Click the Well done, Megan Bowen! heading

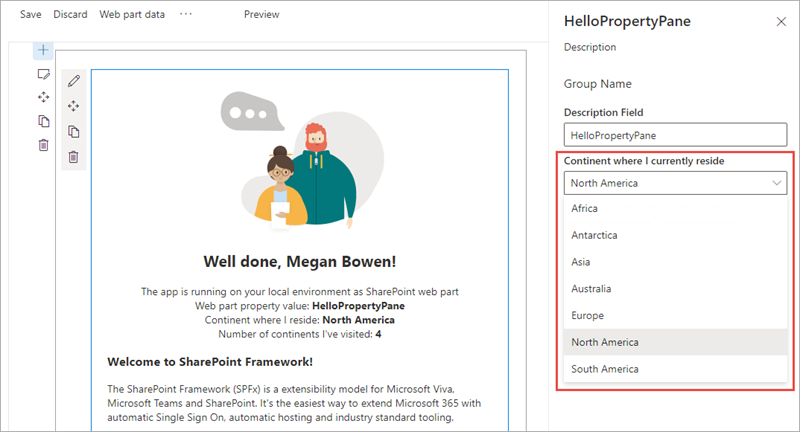tap(299, 262)
